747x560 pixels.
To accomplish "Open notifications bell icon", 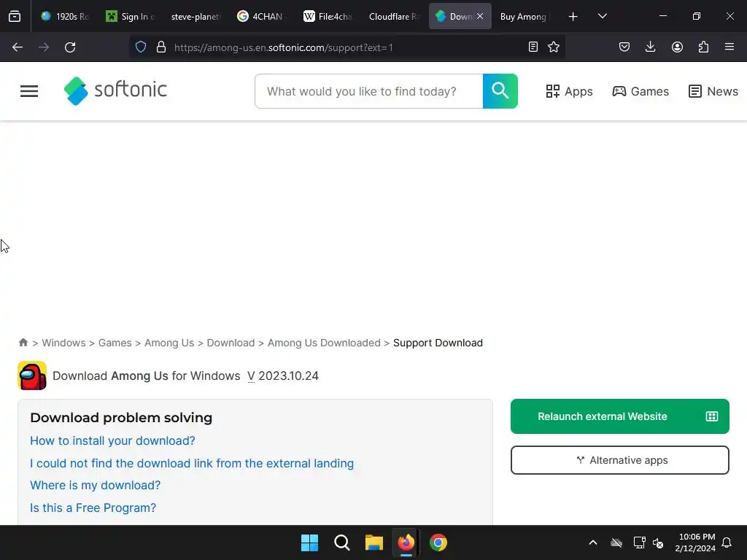I will pos(727,542).
